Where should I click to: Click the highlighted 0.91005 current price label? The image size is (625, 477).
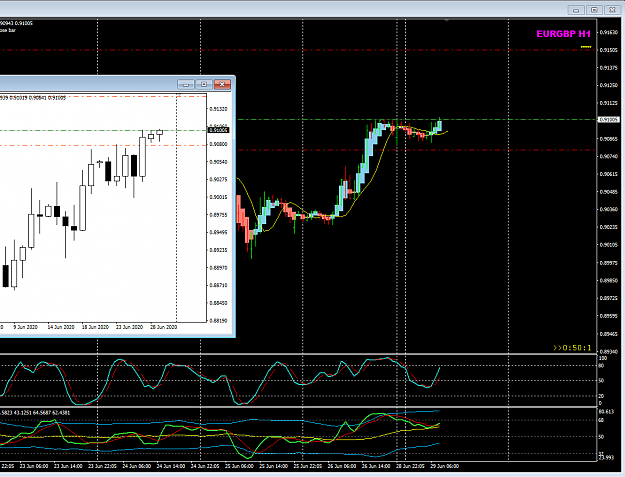tap(608, 120)
